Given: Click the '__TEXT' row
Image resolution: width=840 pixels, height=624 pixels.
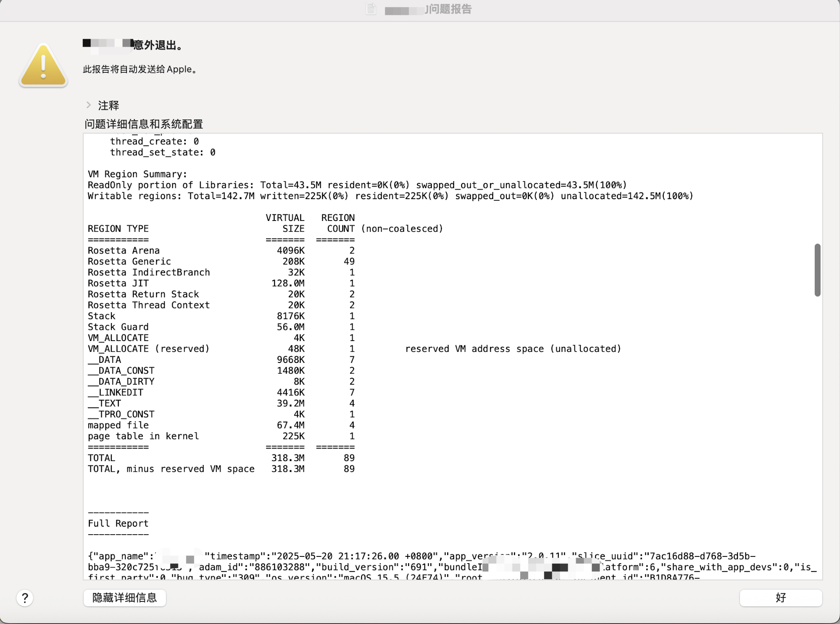Looking at the screenshot, I should pyautogui.click(x=221, y=403).
